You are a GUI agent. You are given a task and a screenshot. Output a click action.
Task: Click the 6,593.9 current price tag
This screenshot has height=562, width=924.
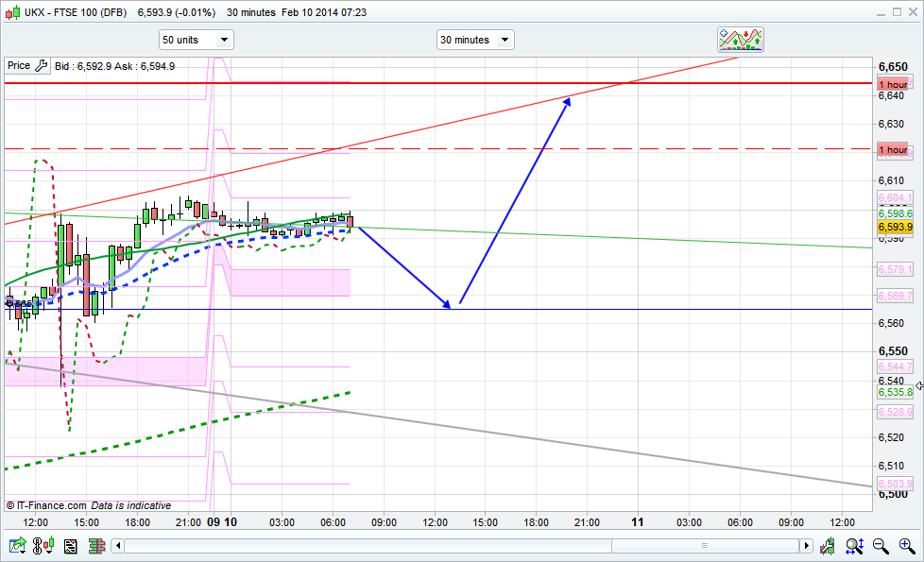pos(895,227)
